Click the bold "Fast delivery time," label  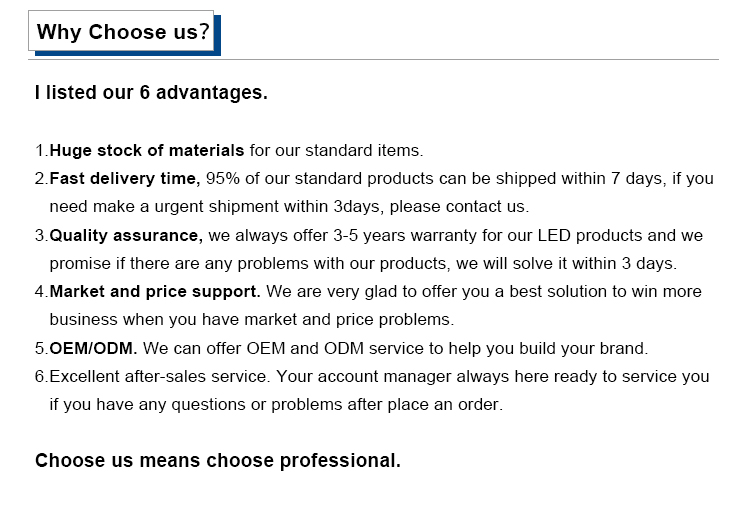(x=125, y=179)
